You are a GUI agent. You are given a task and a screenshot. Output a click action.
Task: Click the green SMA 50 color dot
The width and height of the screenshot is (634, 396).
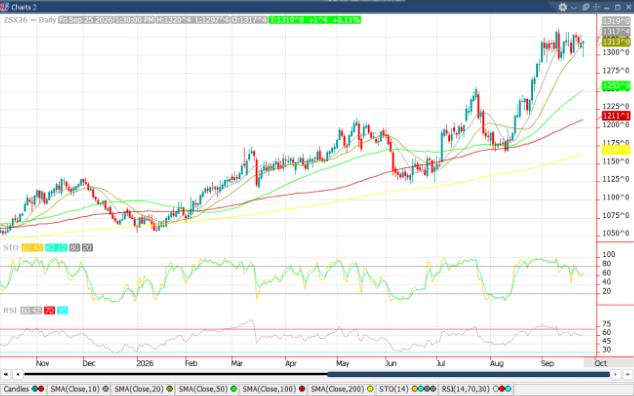[x=233, y=389]
